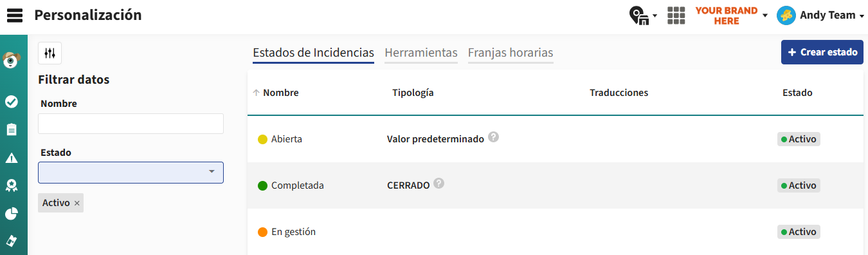The image size is (868, 255).
Task: Open the clipboard icon in sidebar
Action: click(12, 129)
